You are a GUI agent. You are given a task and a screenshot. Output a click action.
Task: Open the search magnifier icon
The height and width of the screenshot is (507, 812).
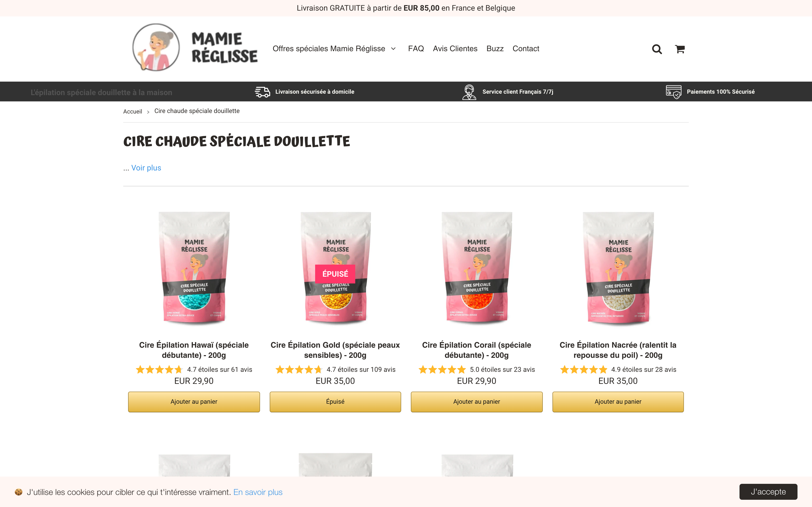[657, 49]
